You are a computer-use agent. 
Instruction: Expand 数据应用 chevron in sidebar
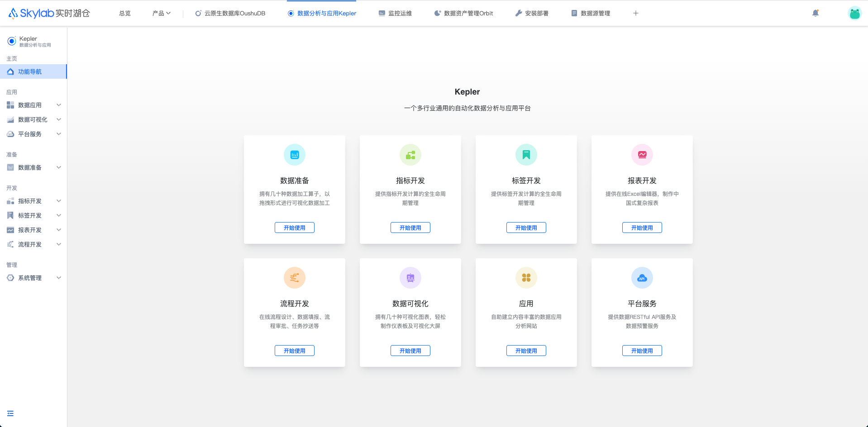pyautogui.click(x=59, y=105)
